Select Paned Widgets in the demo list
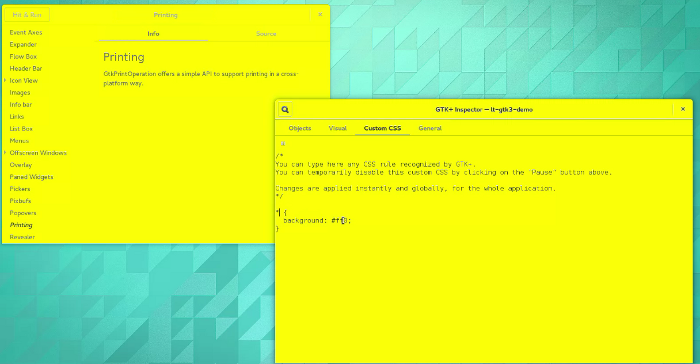700x364 pixels. [x=31, y=177]
